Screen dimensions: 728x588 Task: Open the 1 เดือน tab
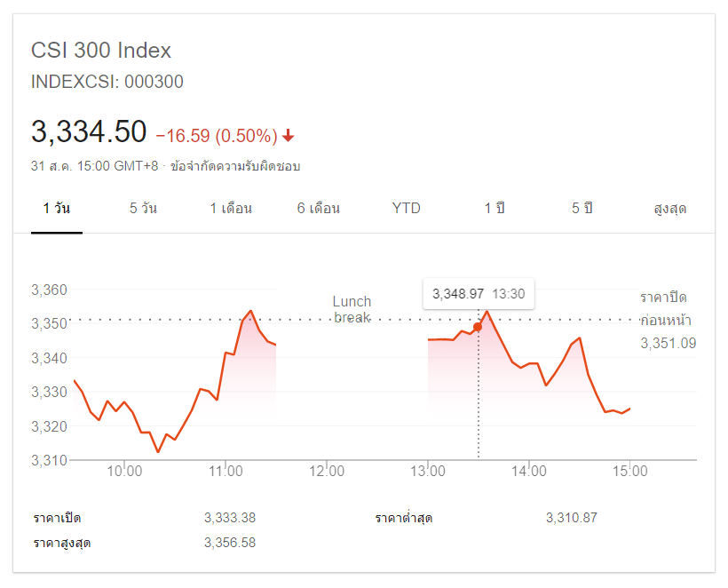pos(231,209)
